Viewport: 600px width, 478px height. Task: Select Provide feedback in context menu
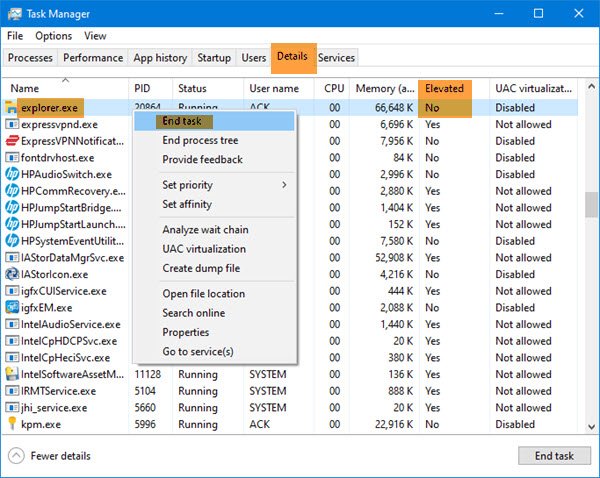point(214,160)
